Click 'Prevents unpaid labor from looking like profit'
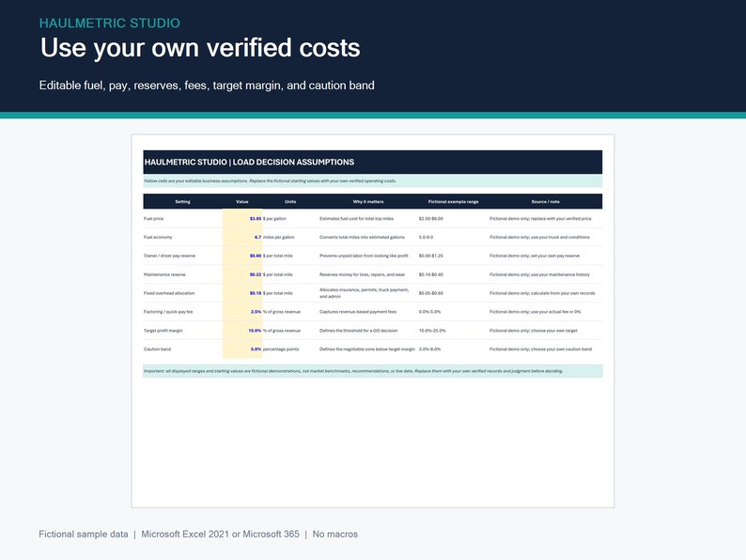The image size is (746, 560). [364, 256]
